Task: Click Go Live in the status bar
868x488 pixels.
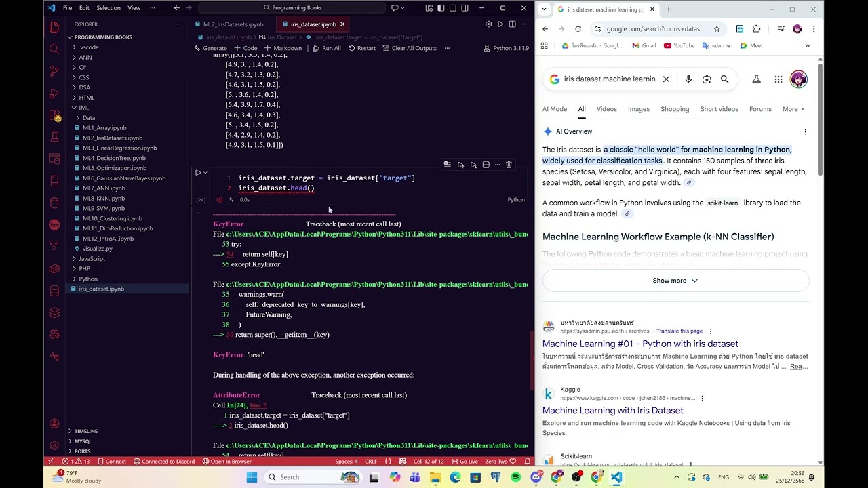Action: [x=465, y=462]
